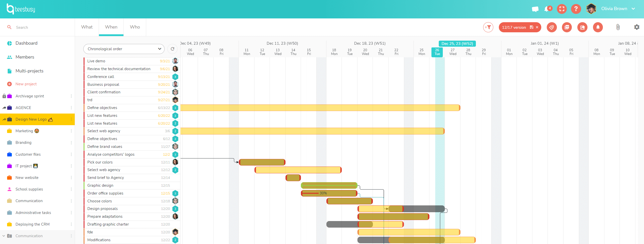Select the Archivage sprint project
The image size is (644, 244).
30,96
